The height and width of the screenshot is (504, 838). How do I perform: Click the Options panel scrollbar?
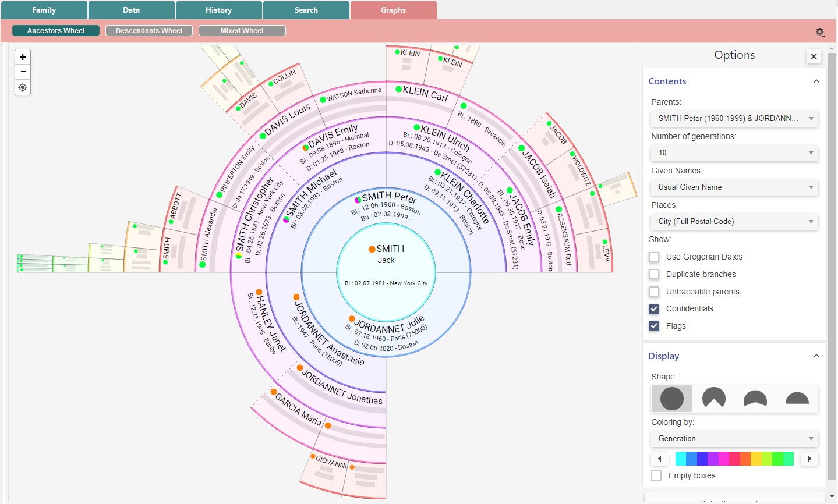832,268
